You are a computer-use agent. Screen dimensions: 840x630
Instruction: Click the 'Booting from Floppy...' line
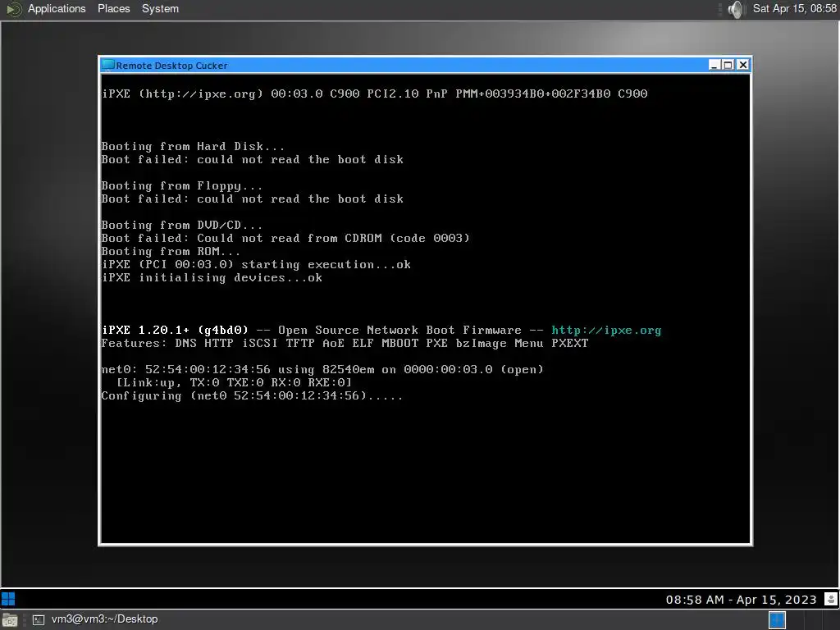coord(181,186)
